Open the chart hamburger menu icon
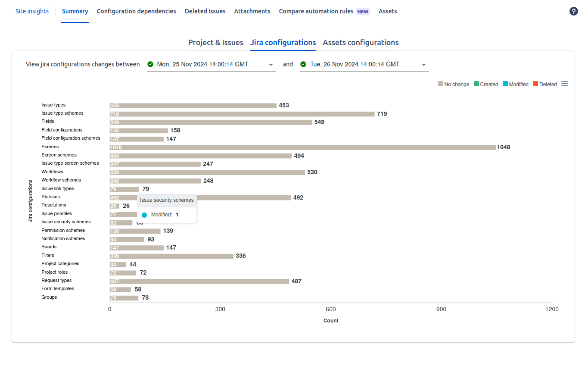The image size is (588, 391). (564, 84)
